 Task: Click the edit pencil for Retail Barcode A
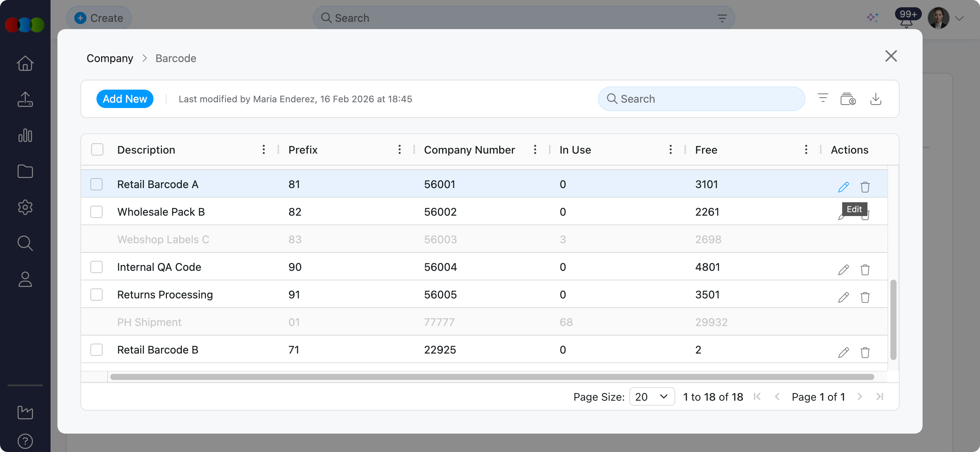[843, 187]
